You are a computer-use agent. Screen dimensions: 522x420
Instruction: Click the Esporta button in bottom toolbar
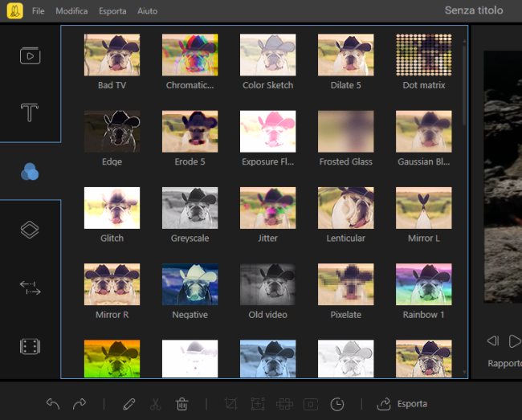pyautogui.click(x=402, y=404)
